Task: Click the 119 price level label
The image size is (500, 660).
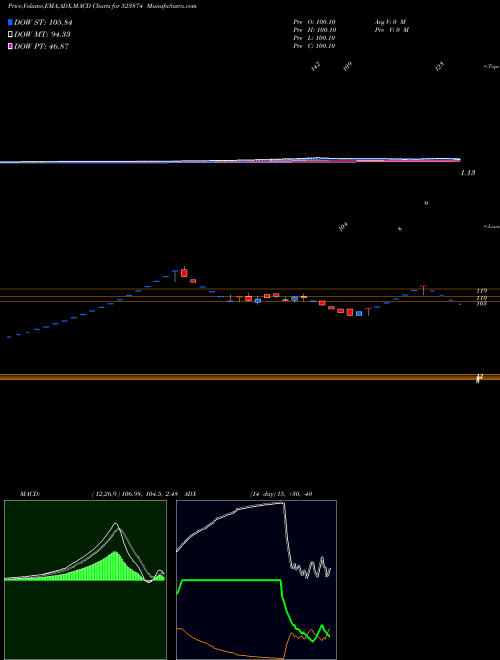Action: [481, 291]
